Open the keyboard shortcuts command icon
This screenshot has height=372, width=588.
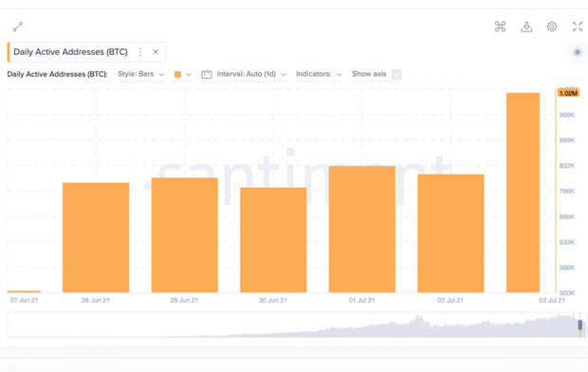[500, 27]
